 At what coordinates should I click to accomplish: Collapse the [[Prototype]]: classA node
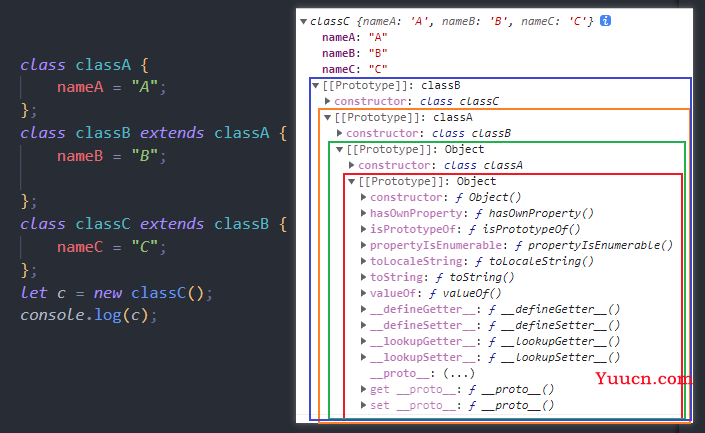click(328, 117)
